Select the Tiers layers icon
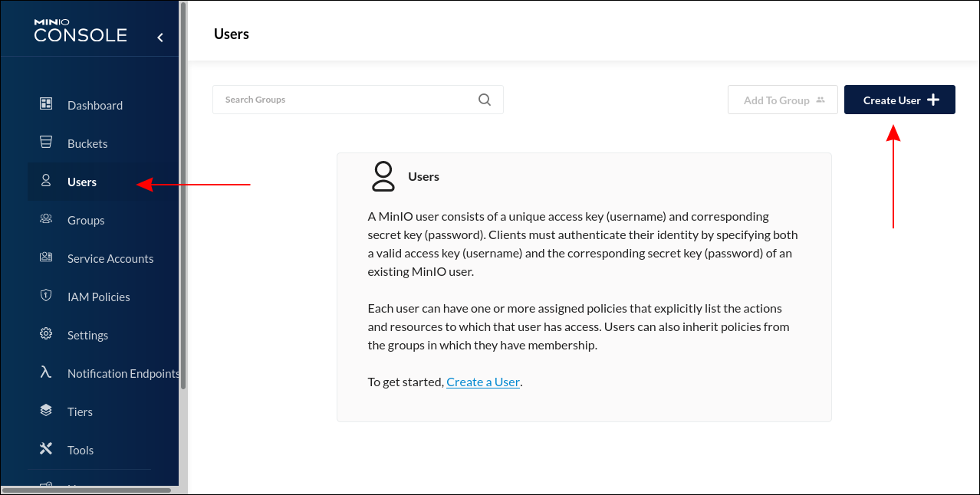980x495 pixels. [x=46, y=411]
